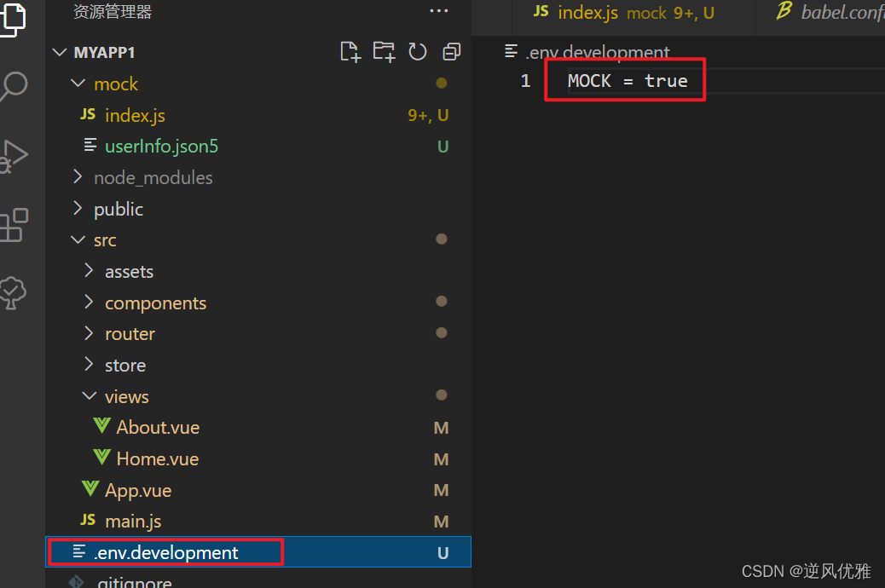Screen dimensions: 885x588
Task: Open the Explorer more actions ellipsis menu
Action: (438, 11)
